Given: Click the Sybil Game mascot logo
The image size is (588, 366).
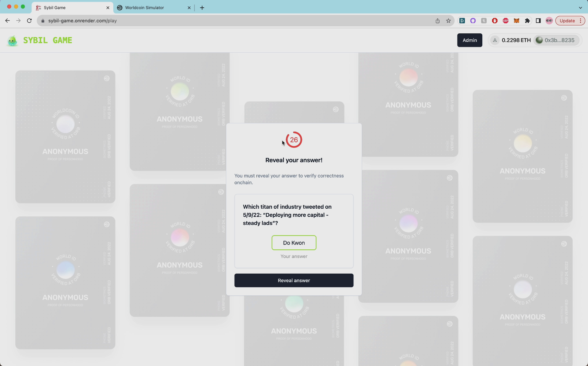Looking at the screenshot, I should [x=12, y=40].
